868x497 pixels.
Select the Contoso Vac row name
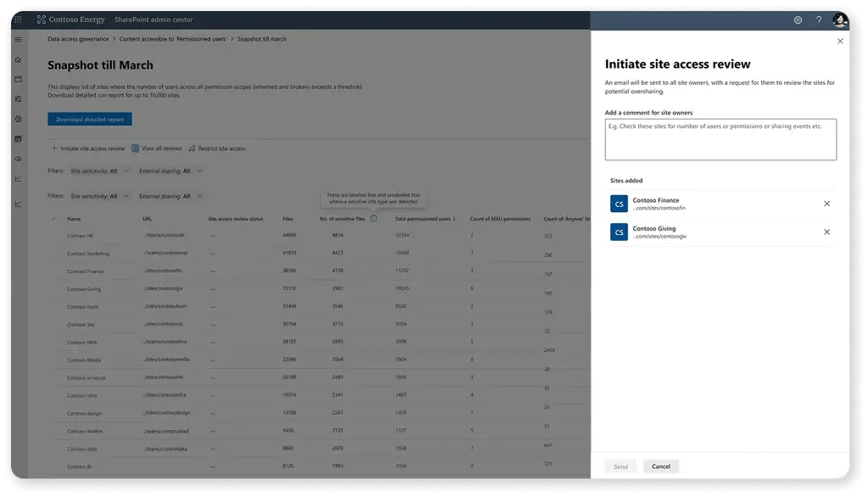coord(81,325)
